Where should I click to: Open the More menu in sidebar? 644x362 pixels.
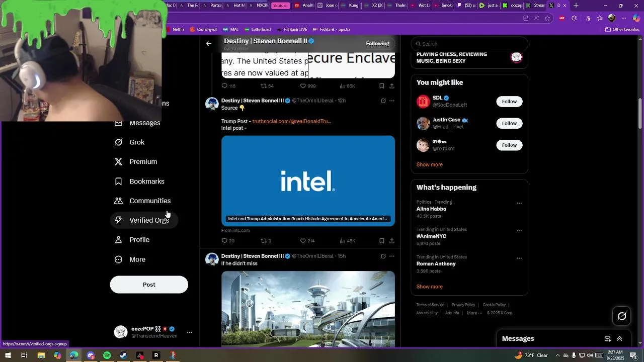[130, 259]
